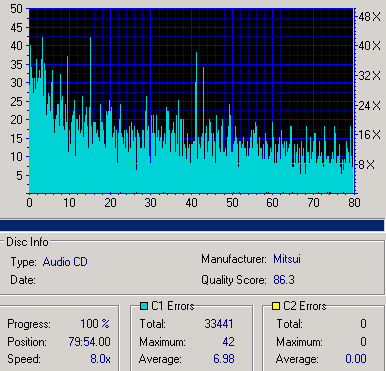Click the dark blue progress bar
Screen dimensions: 386x371
(192, 225)
